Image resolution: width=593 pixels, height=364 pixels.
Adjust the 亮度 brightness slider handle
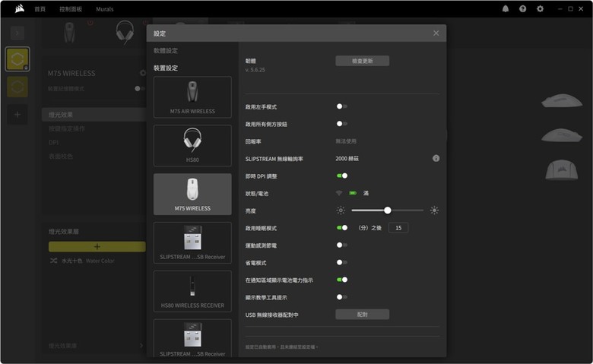[x=387, y=210]
